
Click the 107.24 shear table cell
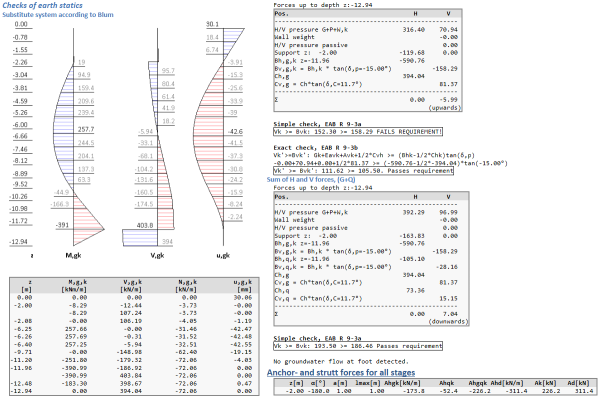pos(131,313)
